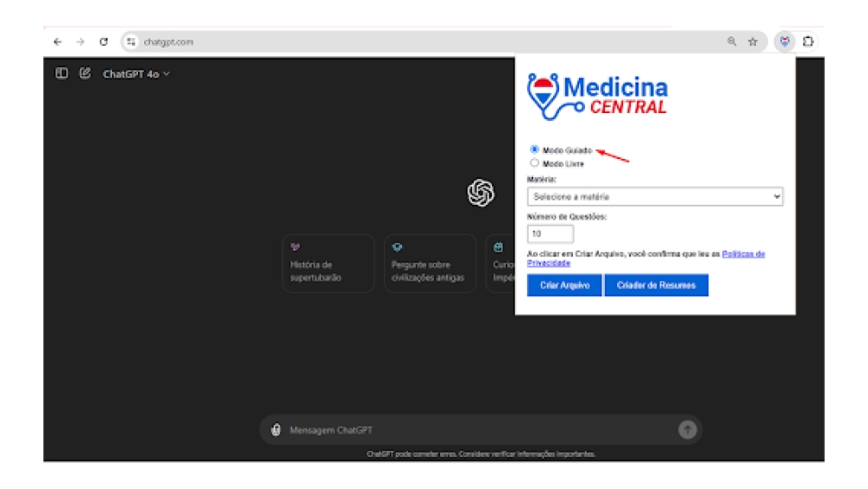
Task: Go back with the browser back arrow
Action: [57, 42]
